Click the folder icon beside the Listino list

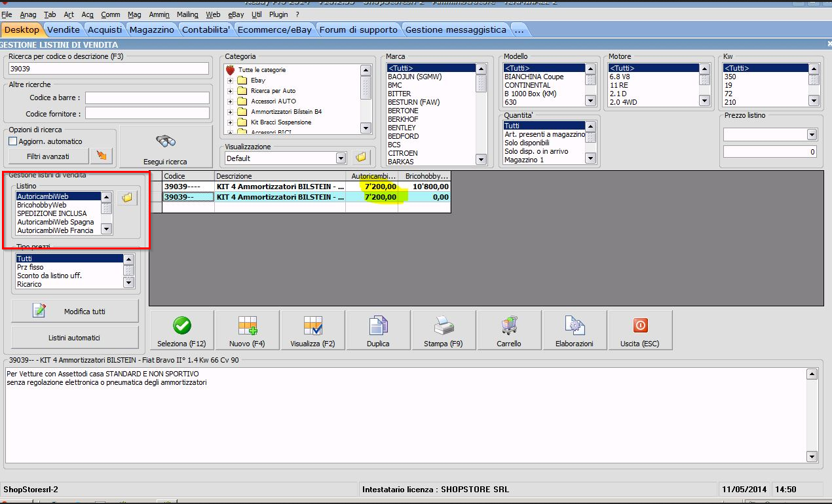point(127,197)
